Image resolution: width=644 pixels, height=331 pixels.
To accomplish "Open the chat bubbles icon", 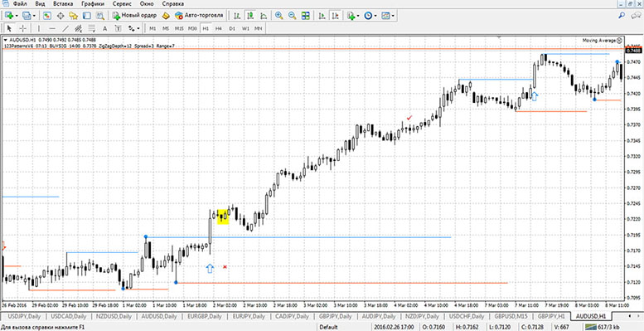I will [636, 16].
